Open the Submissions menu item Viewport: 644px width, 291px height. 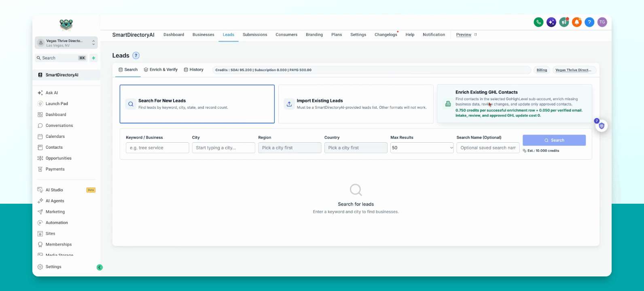point(255,35)
